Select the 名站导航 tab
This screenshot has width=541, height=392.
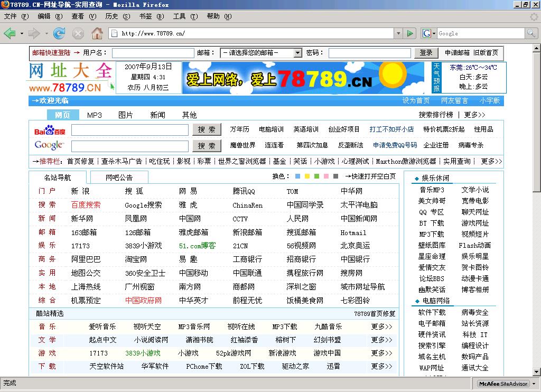pos(57,178)
